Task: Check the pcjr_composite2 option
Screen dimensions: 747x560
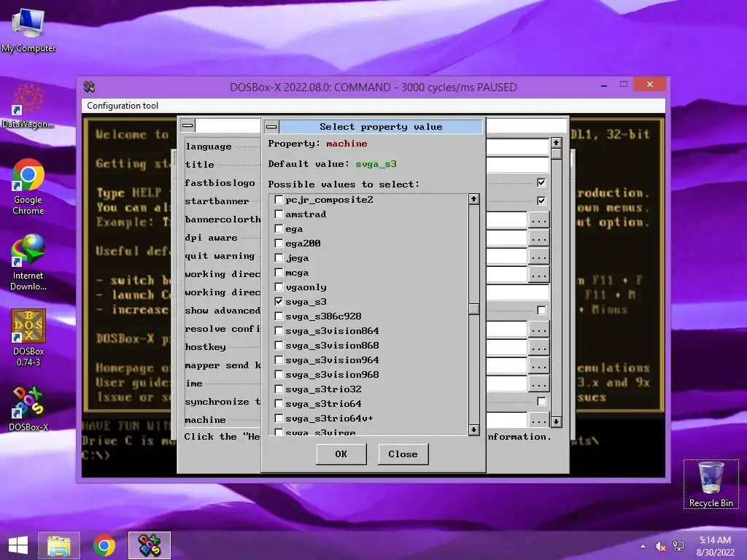Action: coord(279,200)
